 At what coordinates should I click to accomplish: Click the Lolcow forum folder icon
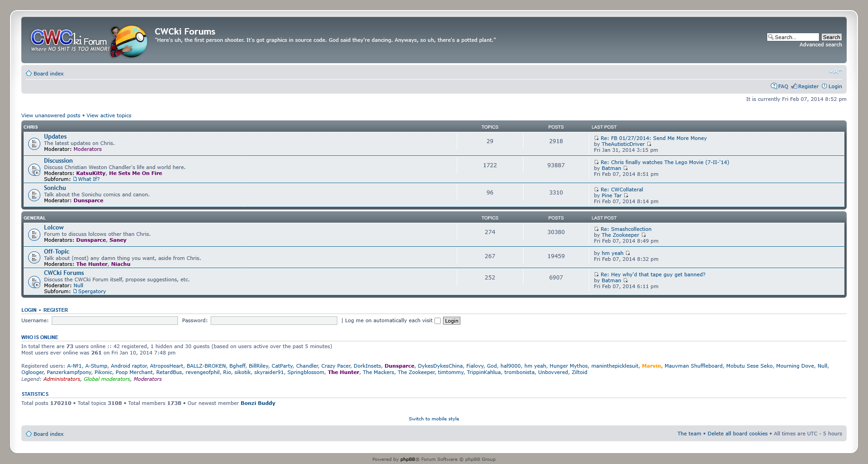tap(34, 234)
